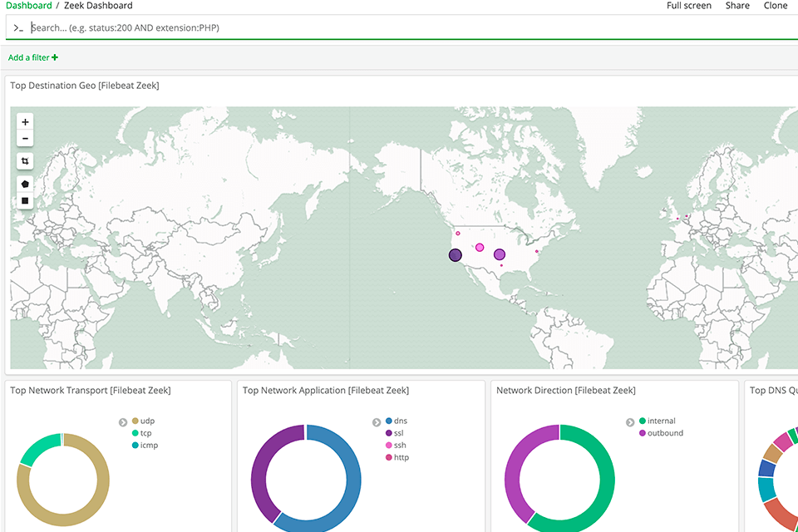
Task: Click Clone in top menu
Action: click(776, 6)
